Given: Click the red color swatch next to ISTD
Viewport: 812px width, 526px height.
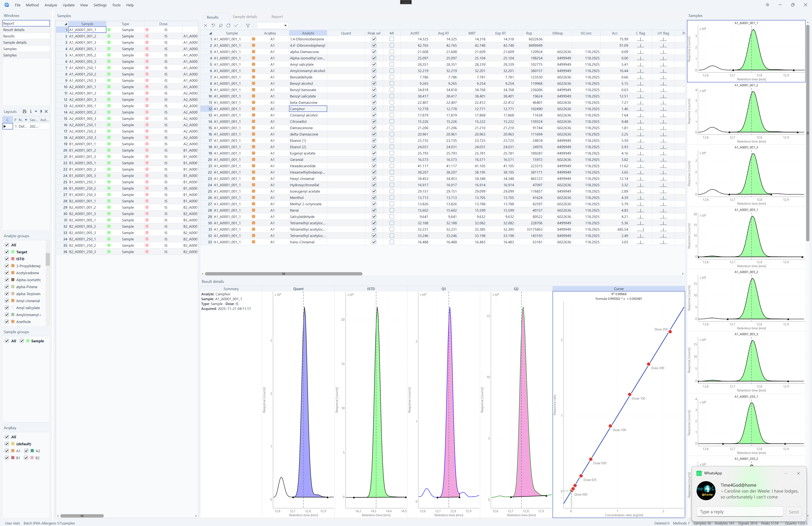Looking at the screenshot, I should click(x=13, y=259).
